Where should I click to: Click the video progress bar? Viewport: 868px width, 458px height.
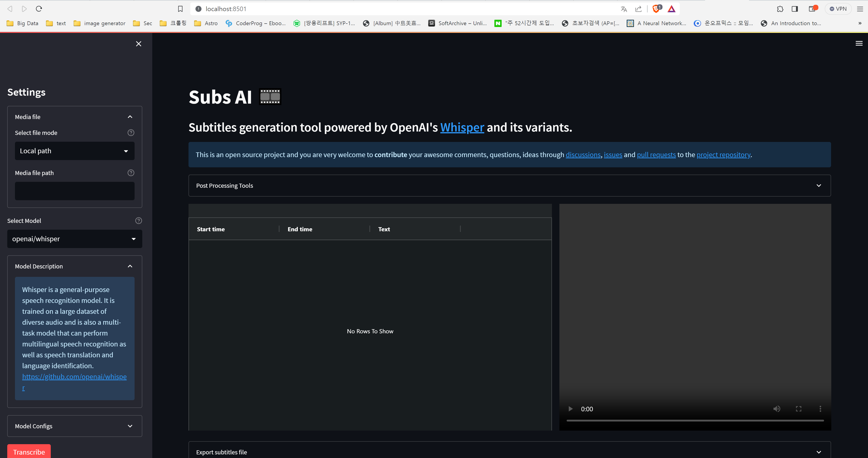tap(695, 421)
